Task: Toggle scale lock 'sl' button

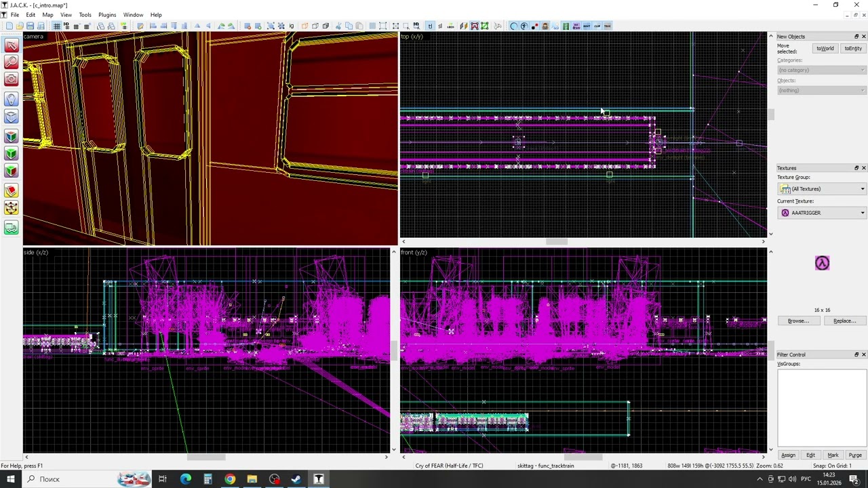Action: click(x=440, y=26)
